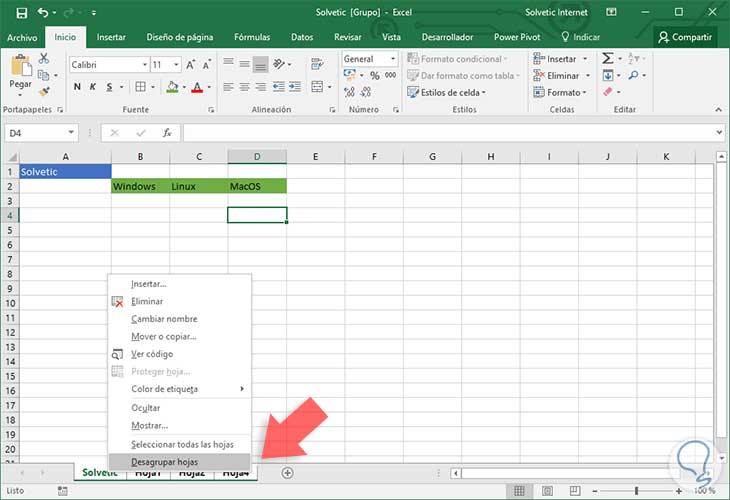730x500 pixels.
Task: Choose Desagrupar hojas in context menu
Action: tap(179, 462)
